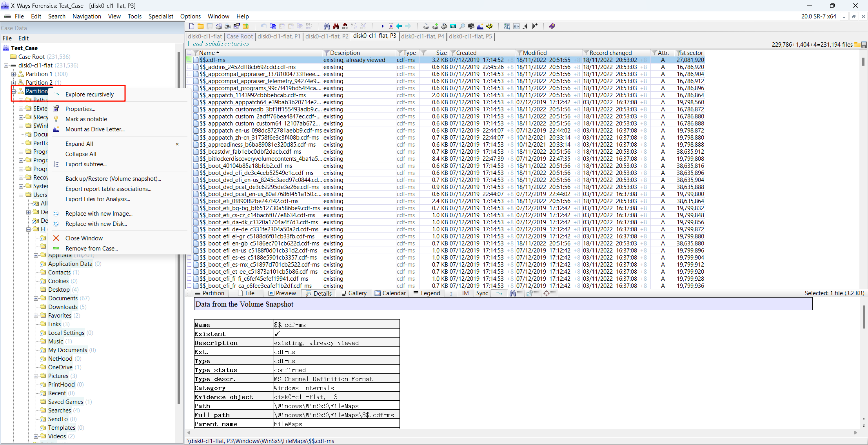The image size is (868, 445).
Task: Click the Details pane vertical scrollbar thumb
Action: point(864,317)
